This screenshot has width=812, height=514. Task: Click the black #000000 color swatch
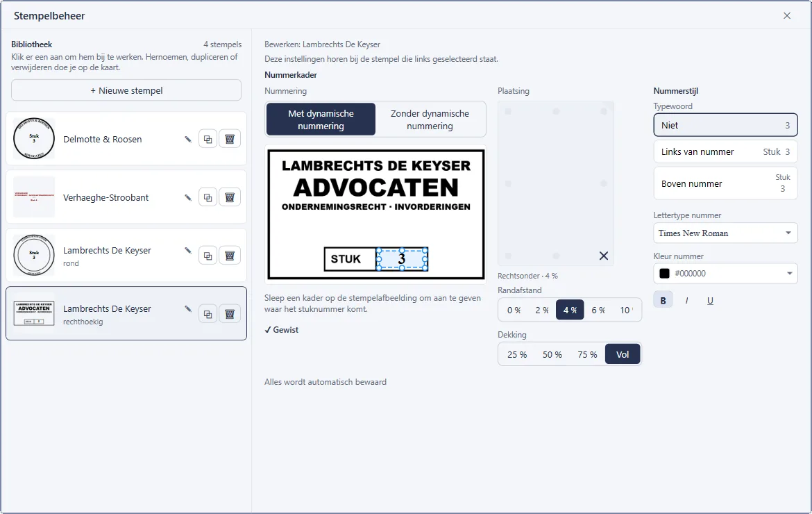pyautogui.click(x=664, y=274)
